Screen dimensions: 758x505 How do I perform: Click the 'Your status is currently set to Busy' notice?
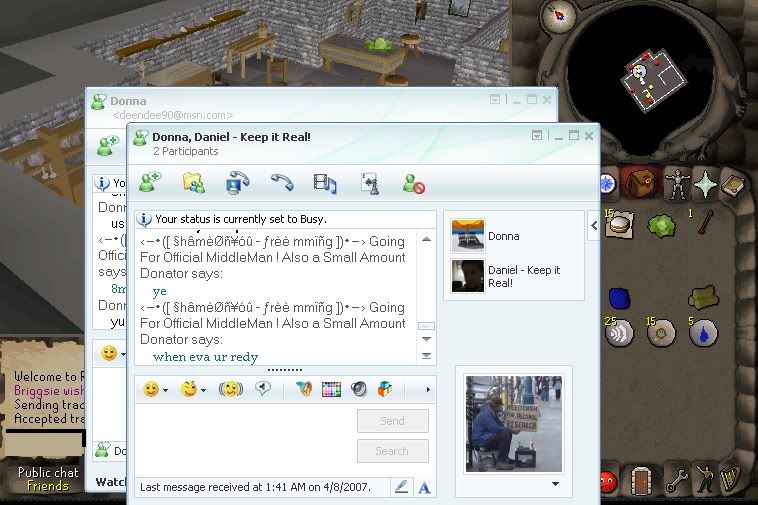click(x=241, y=219)
